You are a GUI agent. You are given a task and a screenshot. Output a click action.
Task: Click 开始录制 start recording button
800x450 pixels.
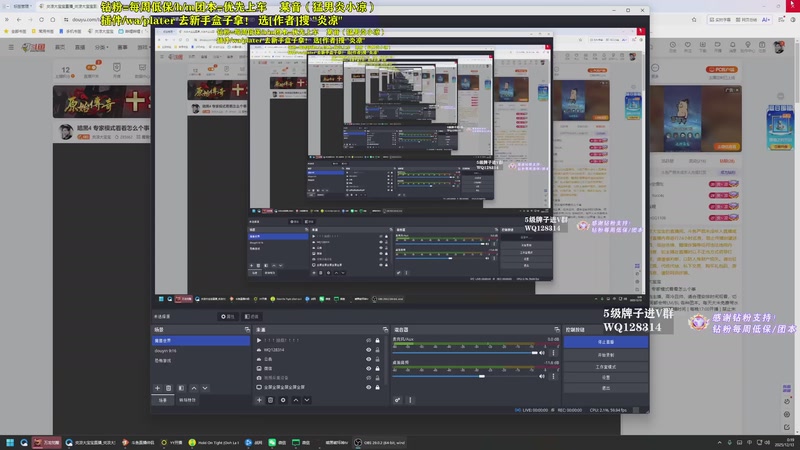pos(606,355)
